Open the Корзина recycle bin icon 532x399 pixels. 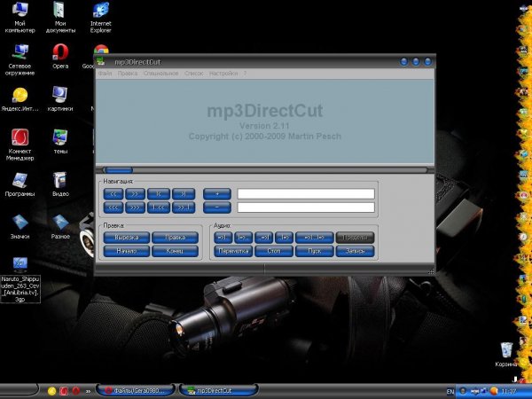[x=506, y=355]
